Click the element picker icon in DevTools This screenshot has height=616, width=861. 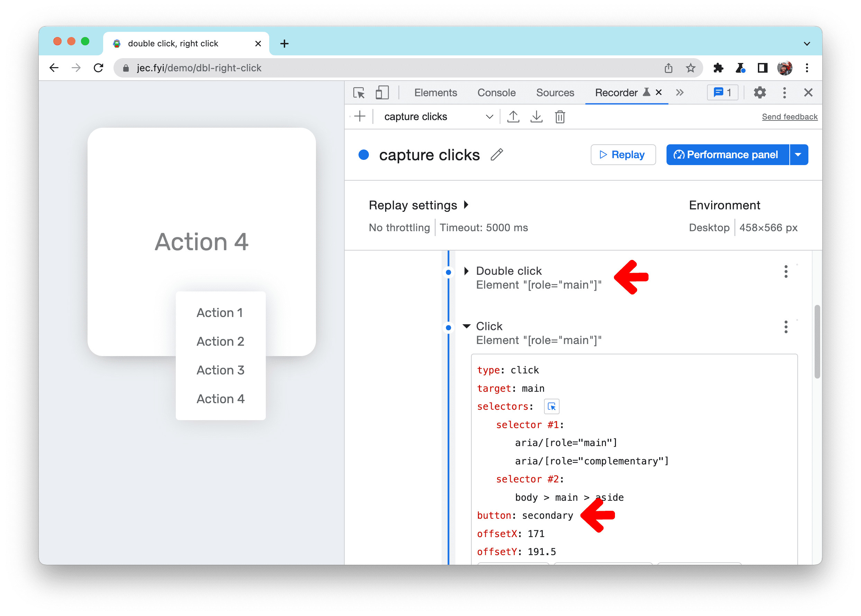coord(358,93)
